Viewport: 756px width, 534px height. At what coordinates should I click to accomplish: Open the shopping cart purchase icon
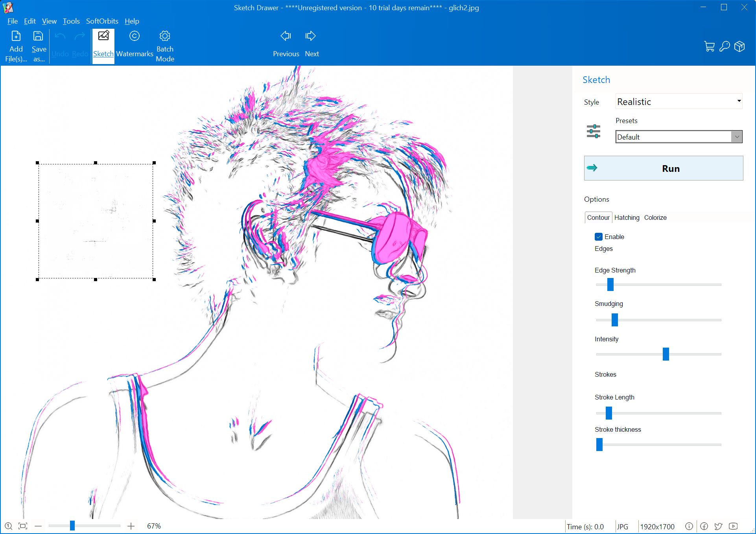click(709, 47)
